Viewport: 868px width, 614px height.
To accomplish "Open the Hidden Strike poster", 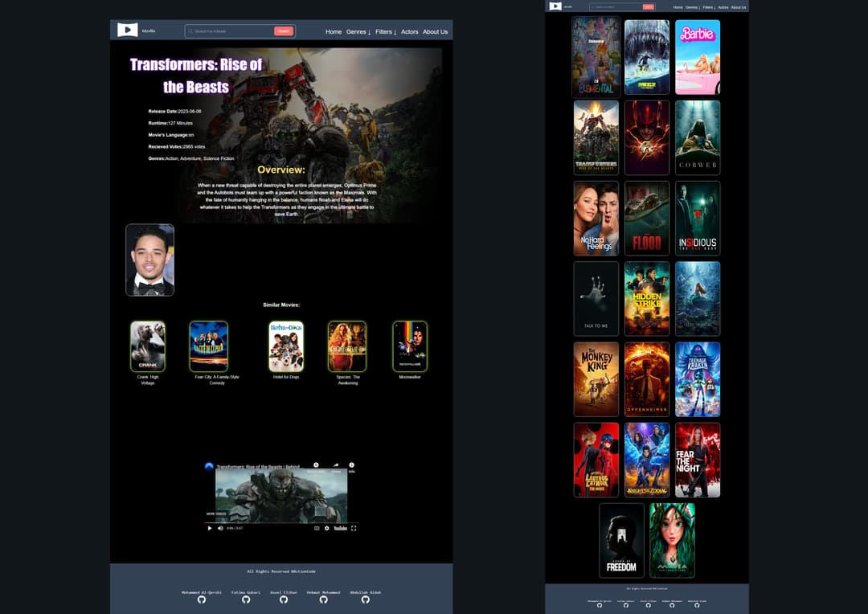I will [647, 299].
